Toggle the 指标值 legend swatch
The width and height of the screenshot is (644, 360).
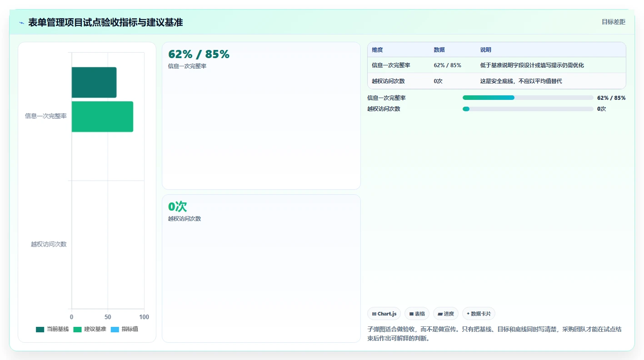click(115, 329)
